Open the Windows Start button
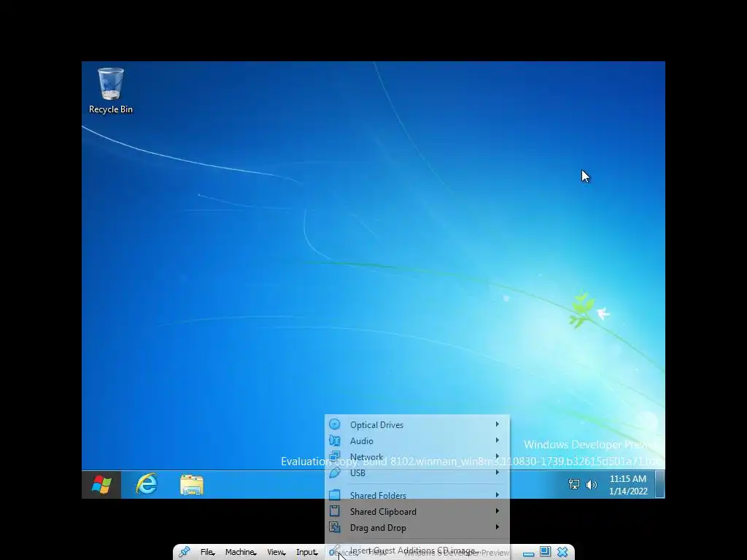Screen dimensions: 747x560 click(x=101, y=485)
